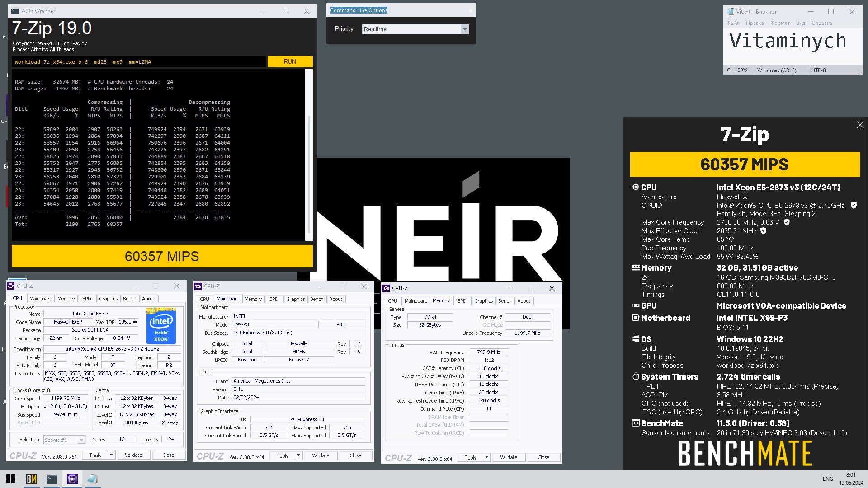Click the Intel Xeon logo in CPU-Z
Viewport: 868px width, 488px height.
click(161, 326)
